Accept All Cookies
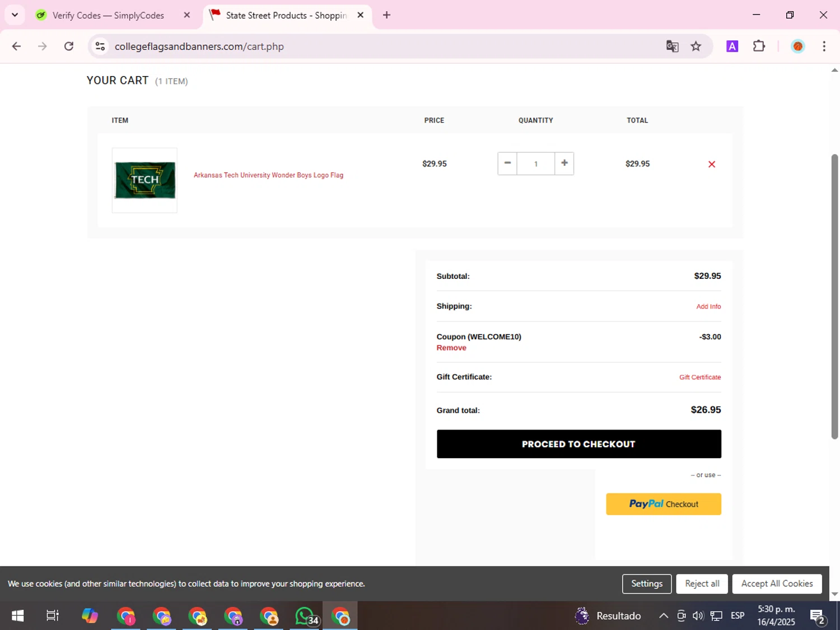This screenshot has width=840, height=630. coord(777,584)
